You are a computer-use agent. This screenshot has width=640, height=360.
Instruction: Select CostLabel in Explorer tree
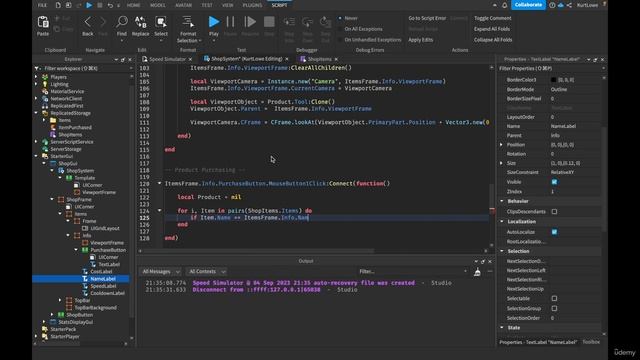(x=101, y=271)
